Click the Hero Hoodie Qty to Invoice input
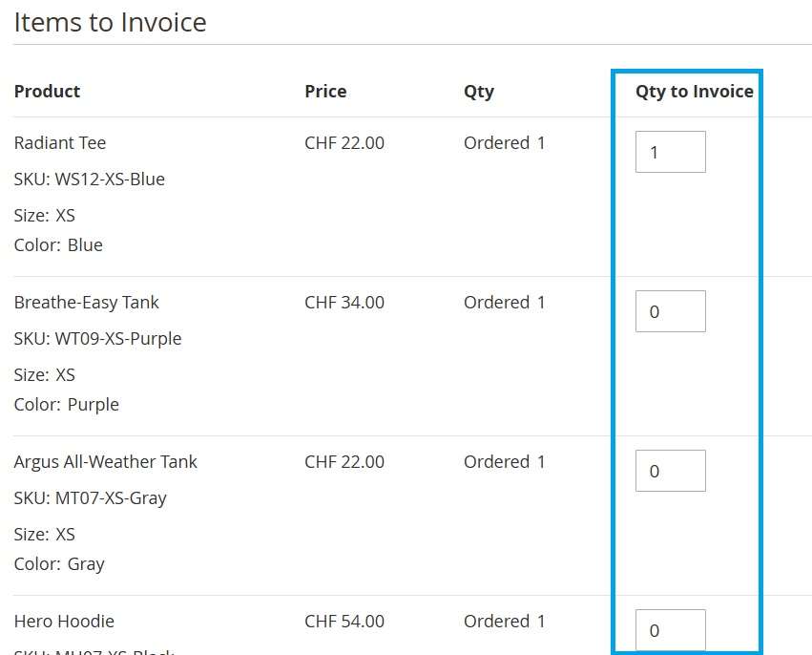This screenshot has width=812, height=655. 670,630
